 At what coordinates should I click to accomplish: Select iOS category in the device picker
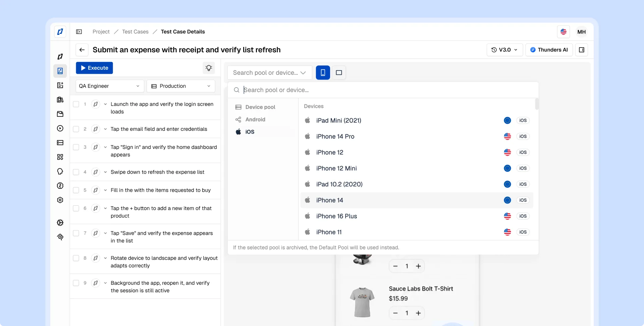(x=263, y=132)
